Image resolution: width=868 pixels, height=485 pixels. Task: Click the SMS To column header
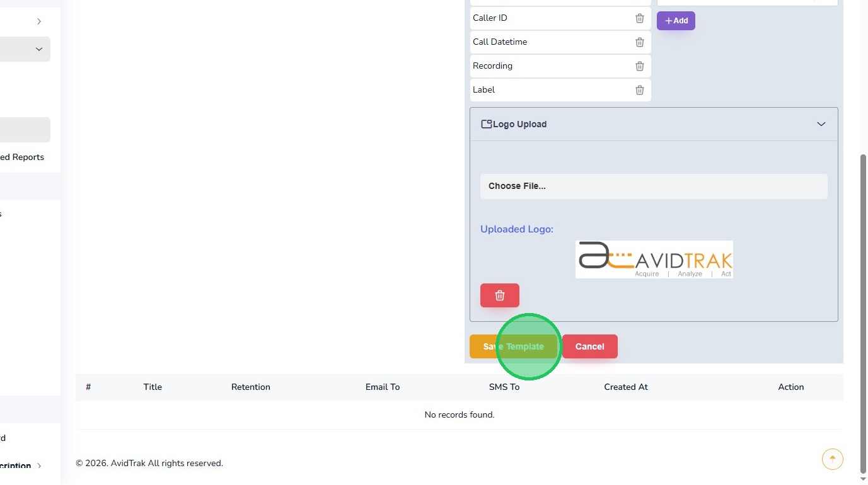(x=504, y=387)
